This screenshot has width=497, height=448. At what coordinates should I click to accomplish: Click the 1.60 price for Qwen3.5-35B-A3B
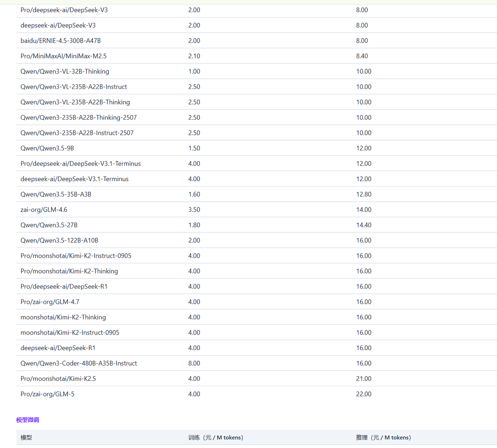(194, 194)
